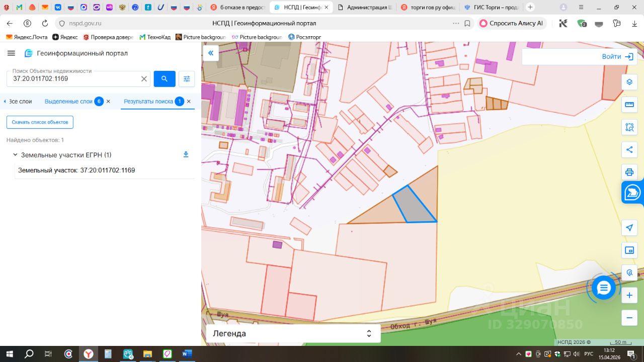Download the Земельные участки ЕГРН results
Image resolution: width=644 pixels, height=362 pixels.
point(186,155)
